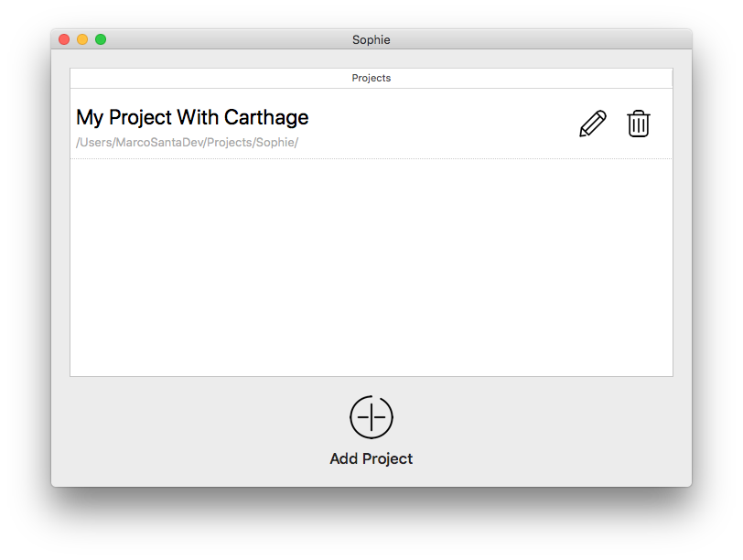The width and height of the screenshot is (743, 560).
Task: Click title bar between green button and title
Action: (x=229, y=39)
